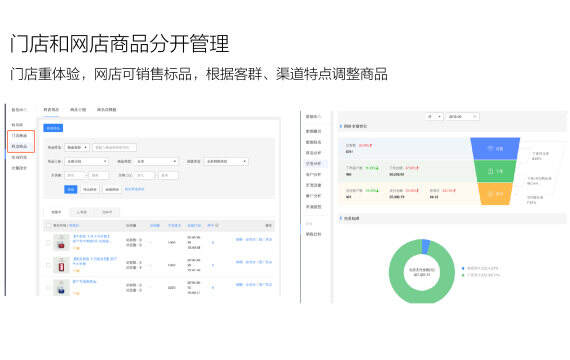Open the red-capped bottle product thumbnail
The height and width of the screenshot is (360, 570).
(61, 243)
